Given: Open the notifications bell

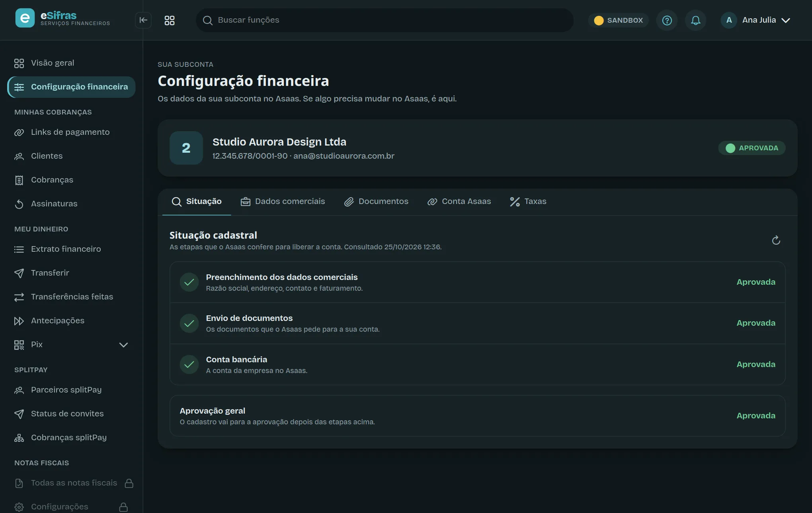Looking at the screenshot, I should 696,20.
